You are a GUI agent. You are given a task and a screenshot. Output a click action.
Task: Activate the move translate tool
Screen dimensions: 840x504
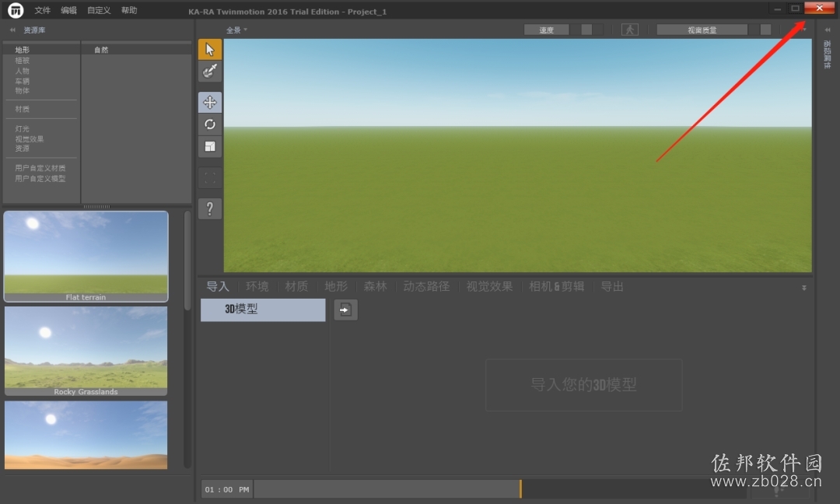click(x=209, y=102)
